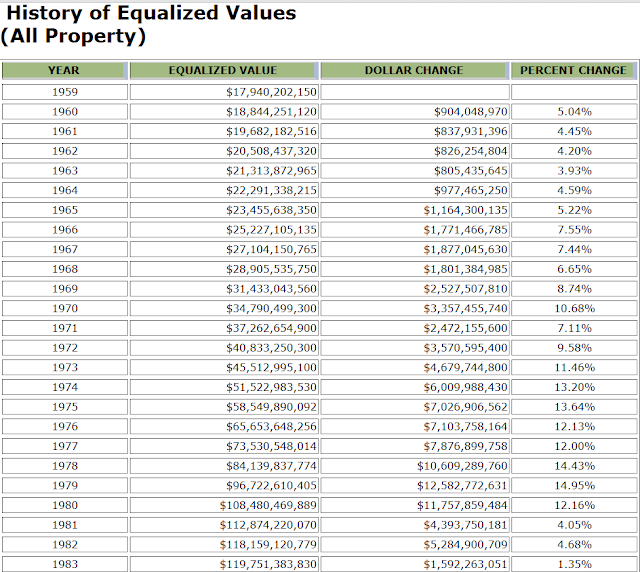Click percent change 5.04%
The width and height of the screenshot is (640, 572).
coord(574,111)
